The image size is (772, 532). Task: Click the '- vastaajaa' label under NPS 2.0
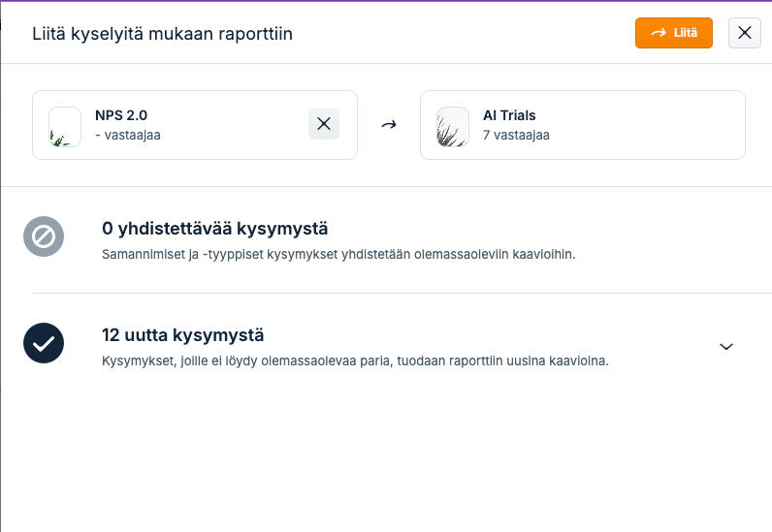tap(128, 135)
